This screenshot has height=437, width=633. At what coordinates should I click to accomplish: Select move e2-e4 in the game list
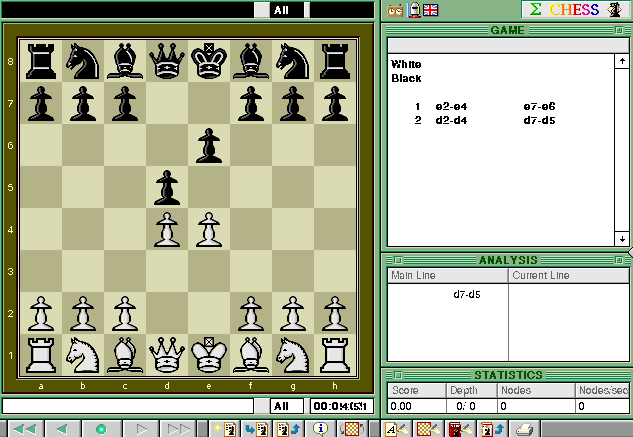coord(451,107)
